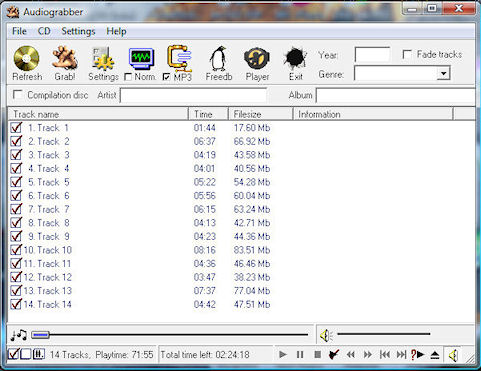
Task: Click into the Album field
Action: pos(395,95)
